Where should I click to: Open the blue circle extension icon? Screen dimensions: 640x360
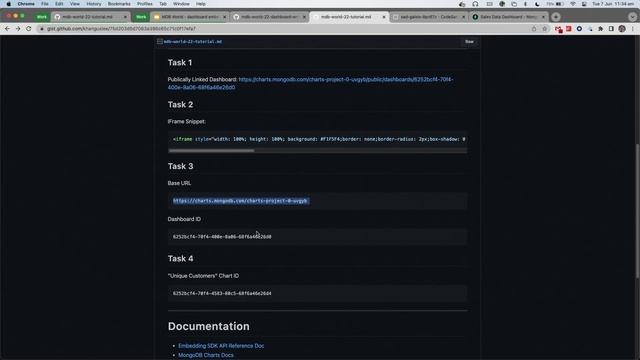[x=579, y=29]
